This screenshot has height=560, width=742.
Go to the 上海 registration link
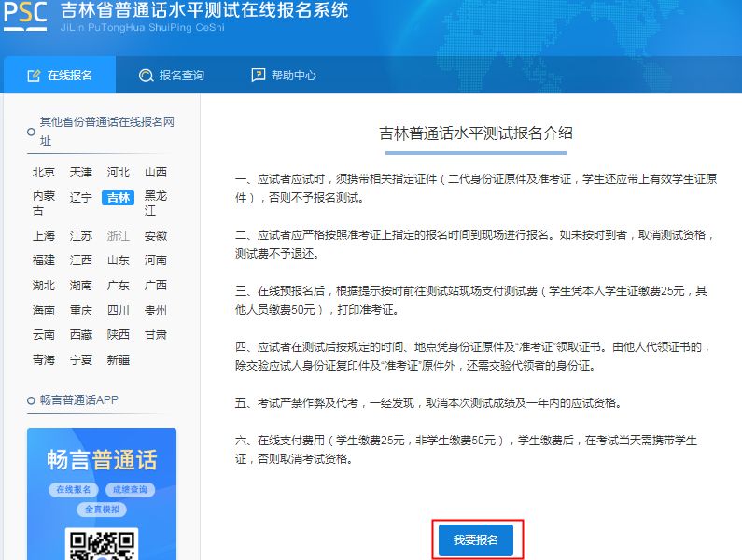[x=44, y=235]
